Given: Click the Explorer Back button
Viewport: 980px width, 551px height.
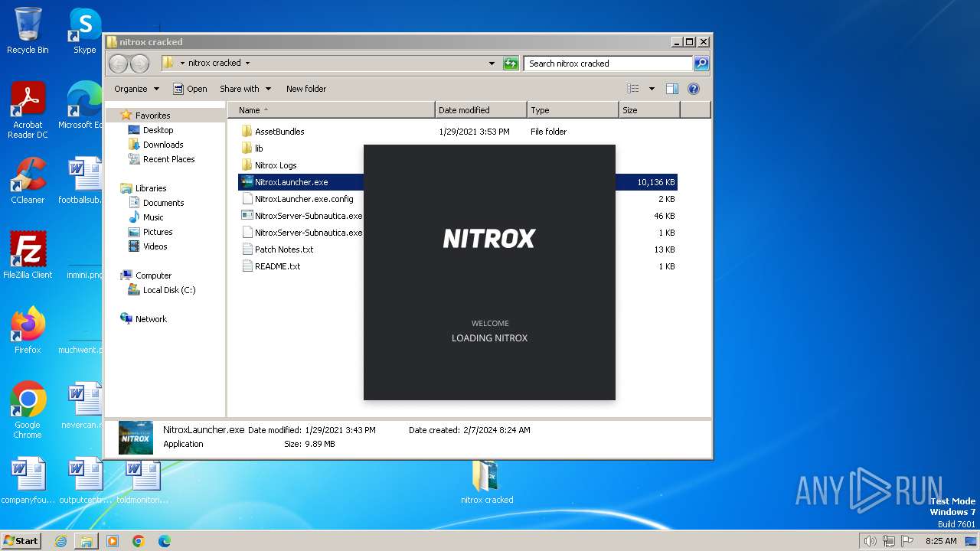Looking at the screenshot, I should click(x=118, y=64).
